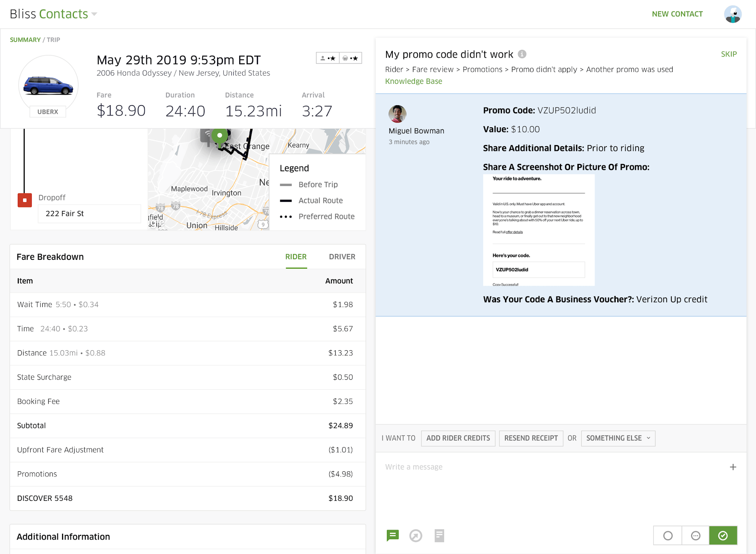The image size is (756, 554).
Task: Select the Rider fare breakdown tab
Action: 296,257
